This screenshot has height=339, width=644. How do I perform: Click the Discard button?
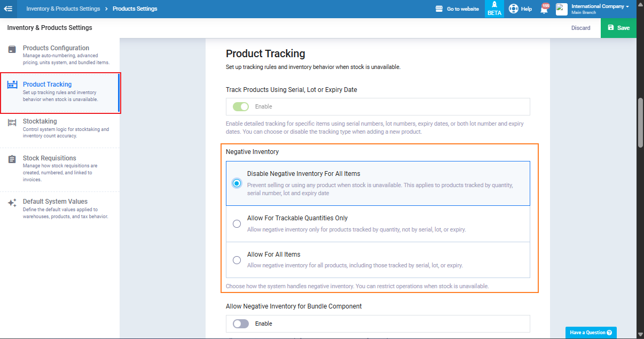(x=580, y=28)
